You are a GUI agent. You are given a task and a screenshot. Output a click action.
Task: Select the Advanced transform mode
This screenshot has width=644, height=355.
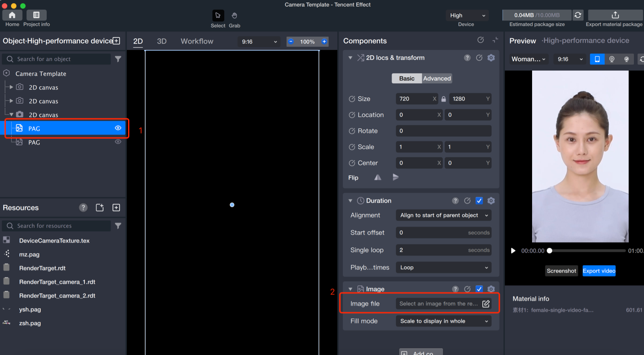pos(437,79)
